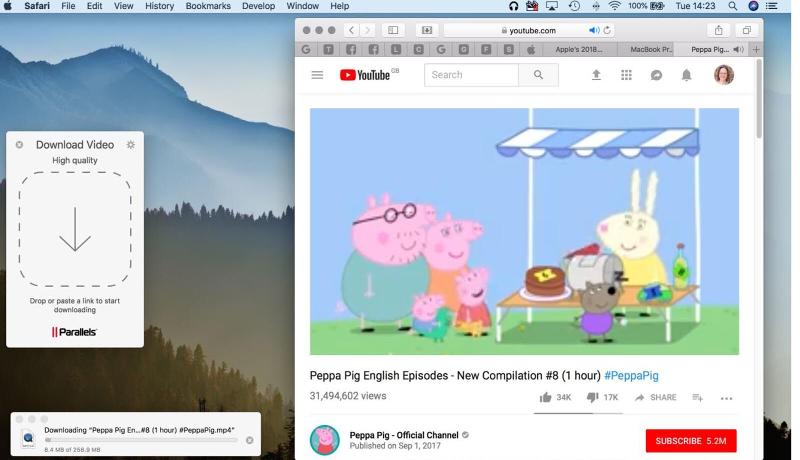Open the pinned Apple logo tab
800x460 pixels.
[x=531, y=49]
